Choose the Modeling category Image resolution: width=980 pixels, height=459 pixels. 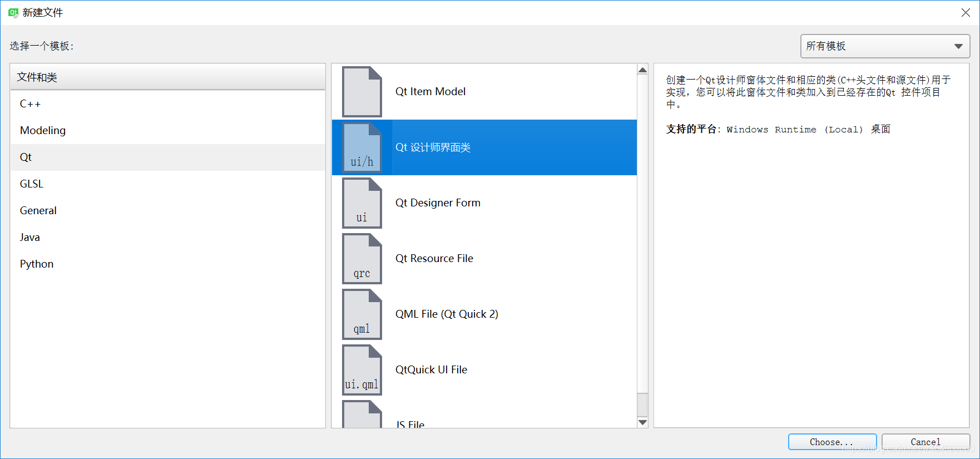coord(167,131)
